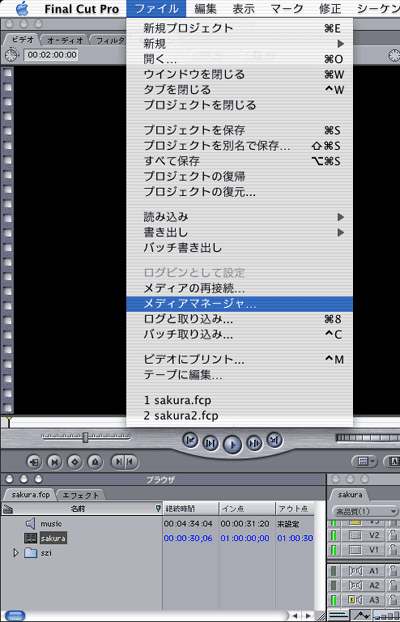400x622 pixels.
Task: Open the 編集 menu in menu bar
Action: [x=206, y=8]
